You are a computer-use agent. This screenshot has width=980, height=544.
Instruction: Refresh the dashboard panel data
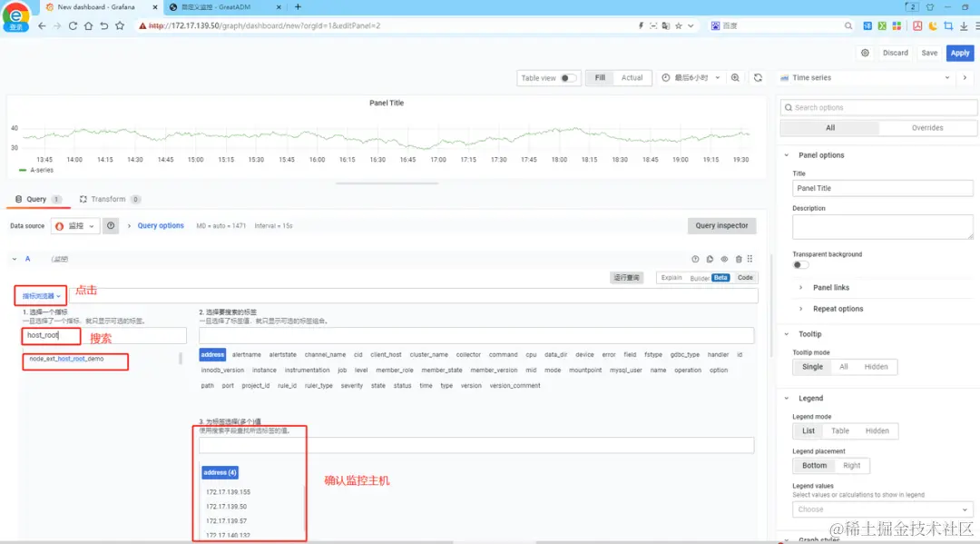pyautogui.click(x=758, y=77)
